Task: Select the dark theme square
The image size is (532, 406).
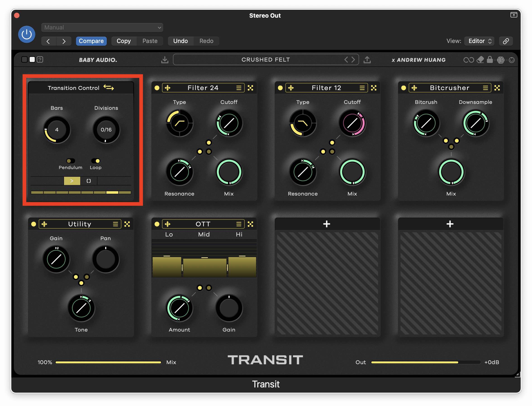Action: coord(24,60)
